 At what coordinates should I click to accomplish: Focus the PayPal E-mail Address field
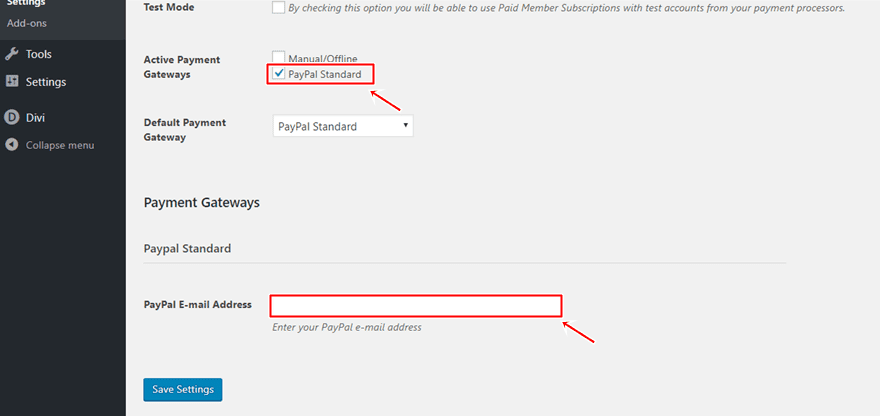pos(416,306)
